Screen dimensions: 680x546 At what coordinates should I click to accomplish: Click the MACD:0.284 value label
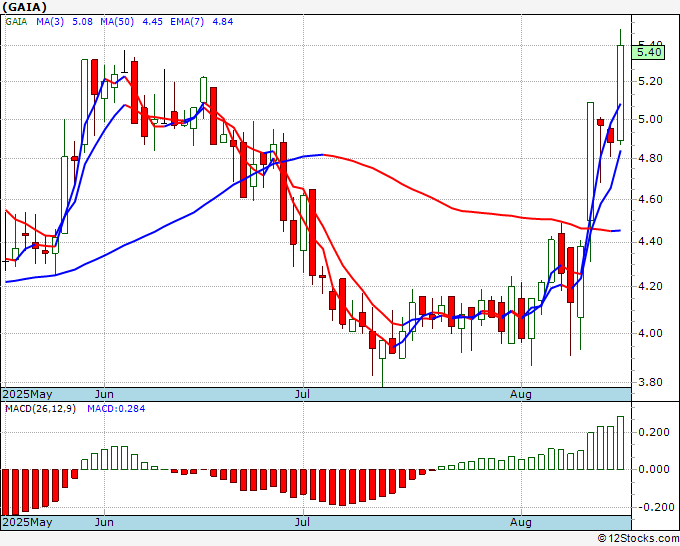[116, 409]
